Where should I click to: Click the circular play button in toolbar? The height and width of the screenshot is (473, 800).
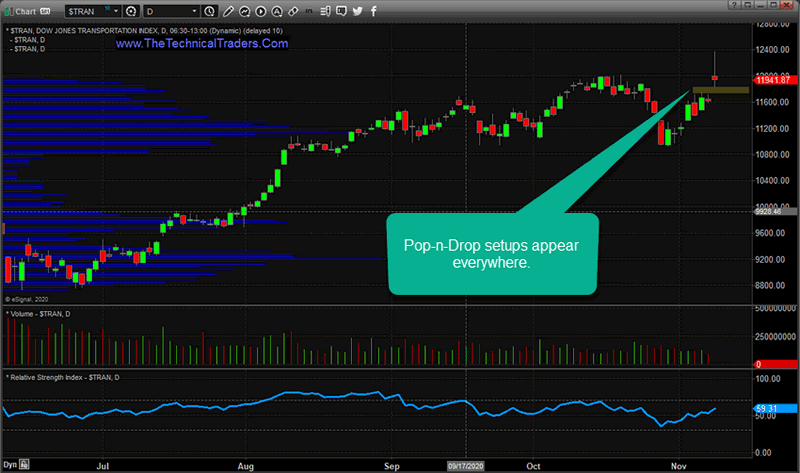point(260,11)
